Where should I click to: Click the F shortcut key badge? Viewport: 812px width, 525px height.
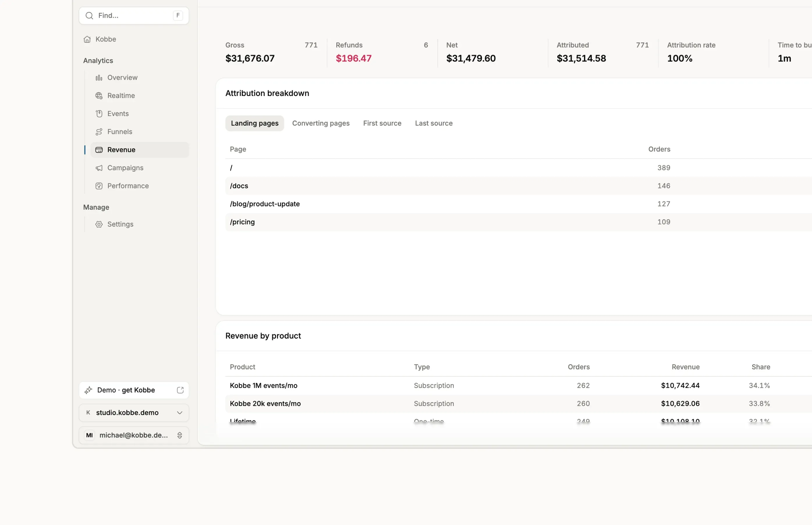[x=178, y=16]
